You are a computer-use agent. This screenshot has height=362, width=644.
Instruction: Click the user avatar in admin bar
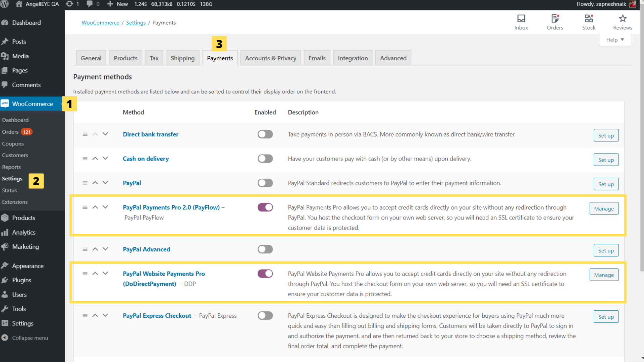click(633, 4)
